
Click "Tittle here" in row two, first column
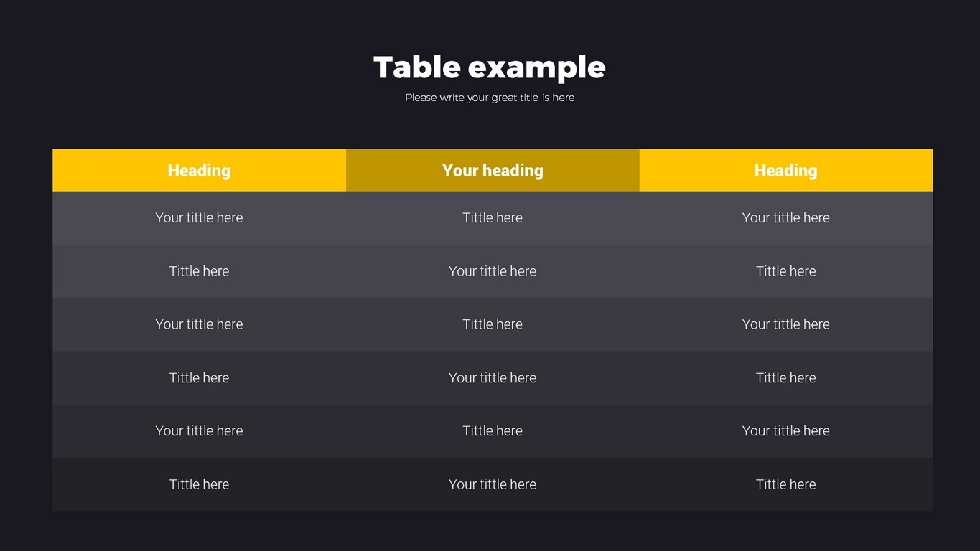pos(199,271)
